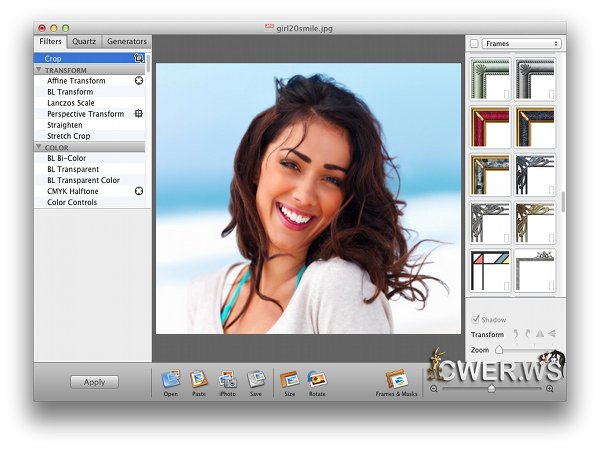Click the zoom-in magnifier icon

(x=550, y=388)
